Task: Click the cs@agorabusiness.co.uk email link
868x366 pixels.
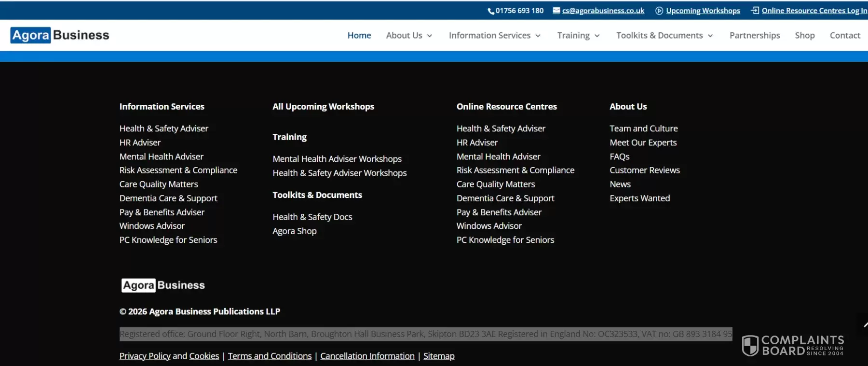Action: (603, 11)
